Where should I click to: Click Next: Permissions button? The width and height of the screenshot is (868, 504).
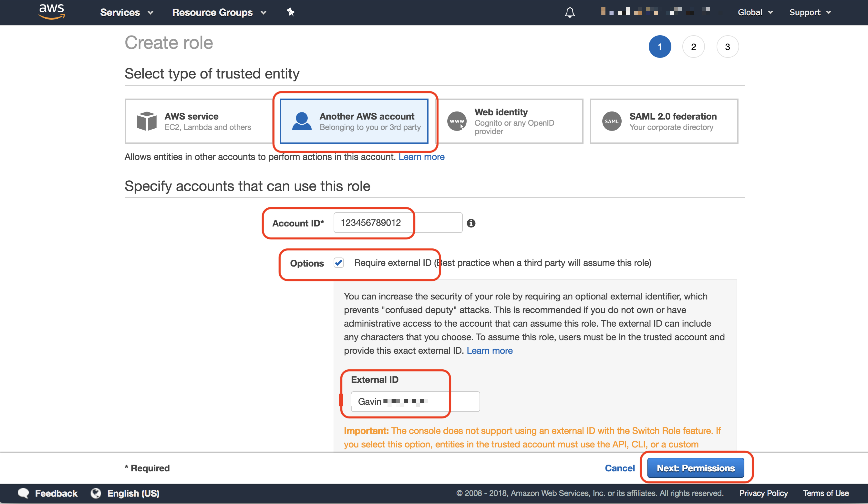(695, 468)
